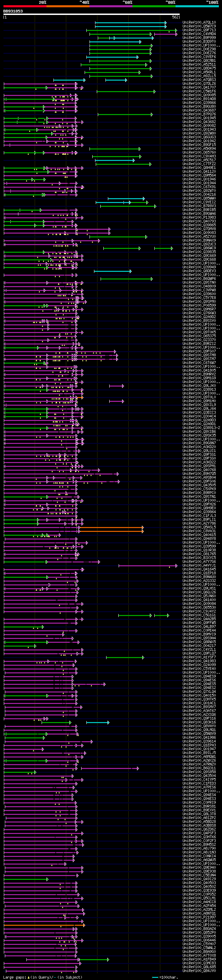Click the green ~80% identity legend bar
This screenshot has width=222, height=980.
click(x=154, y=6)
